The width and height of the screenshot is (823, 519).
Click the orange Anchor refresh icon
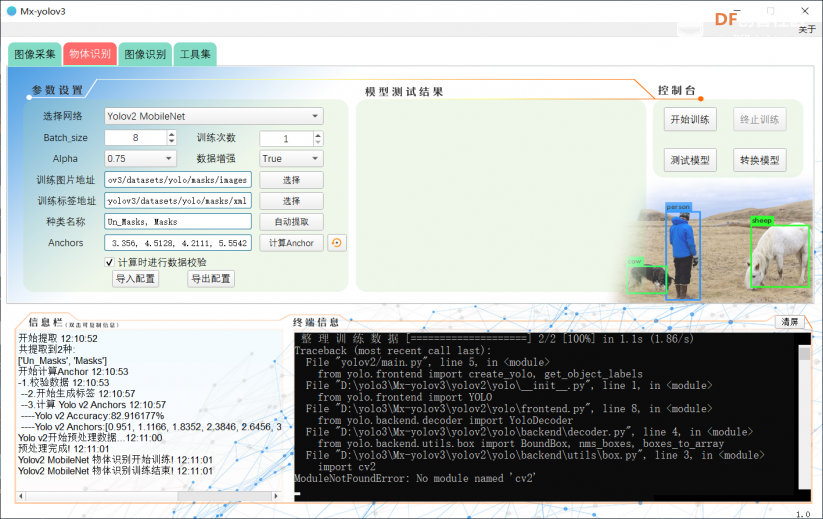[x=337, y=243]
